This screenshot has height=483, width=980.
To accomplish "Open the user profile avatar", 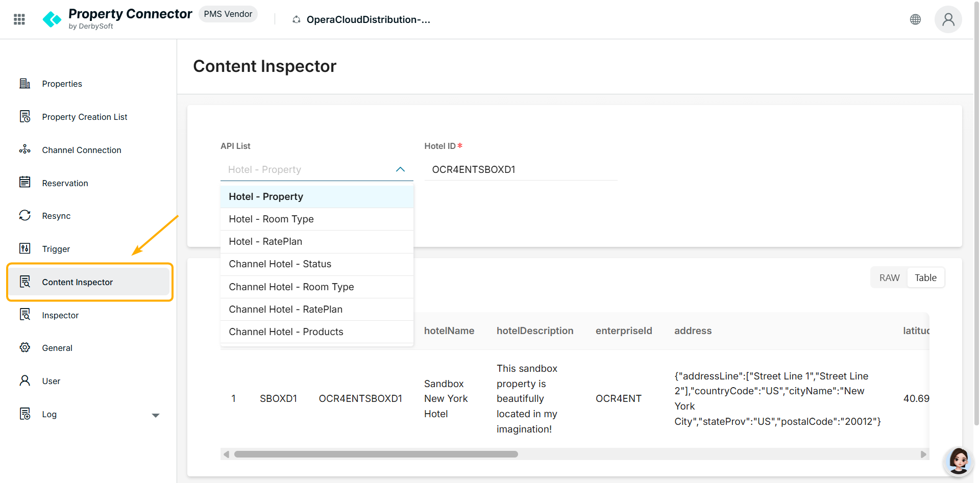I will pos(948,19).
